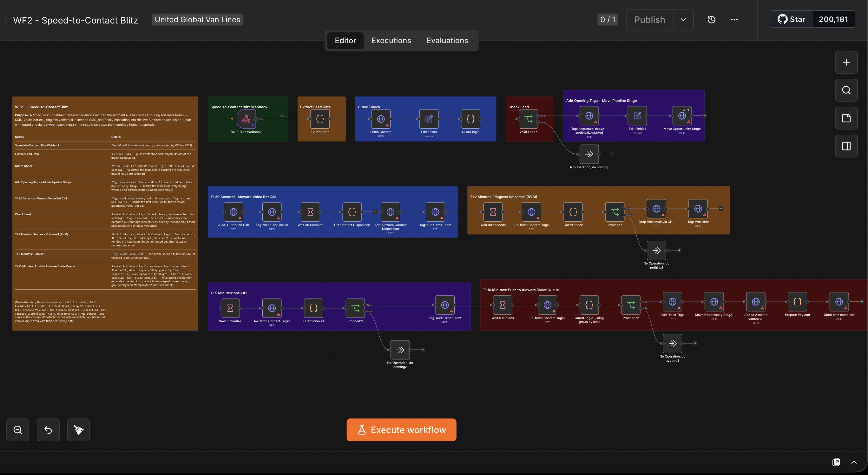Tidy up the workflow with the broom icon
Screen dimensions: 868x475
pos(78,430)
